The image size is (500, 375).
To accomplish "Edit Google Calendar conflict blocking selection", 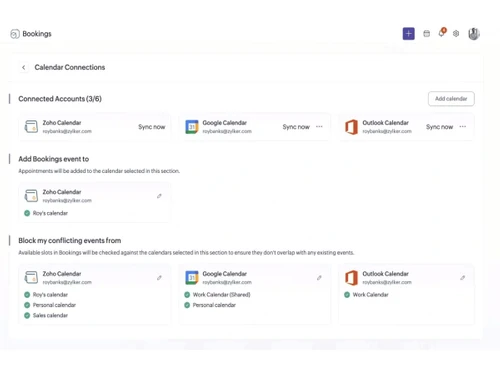I will tap(319, 278).
